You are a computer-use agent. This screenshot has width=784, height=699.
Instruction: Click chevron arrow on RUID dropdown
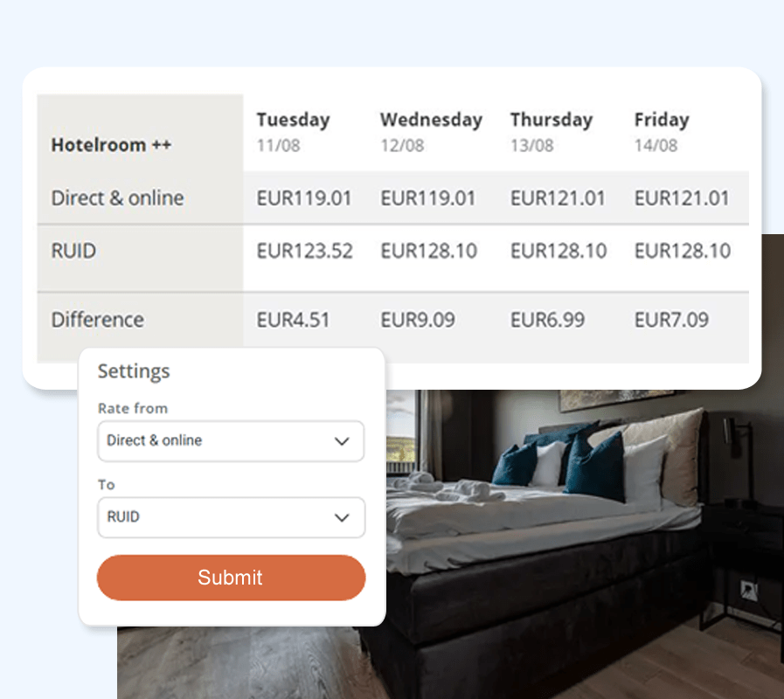click(x=342, y=517)
